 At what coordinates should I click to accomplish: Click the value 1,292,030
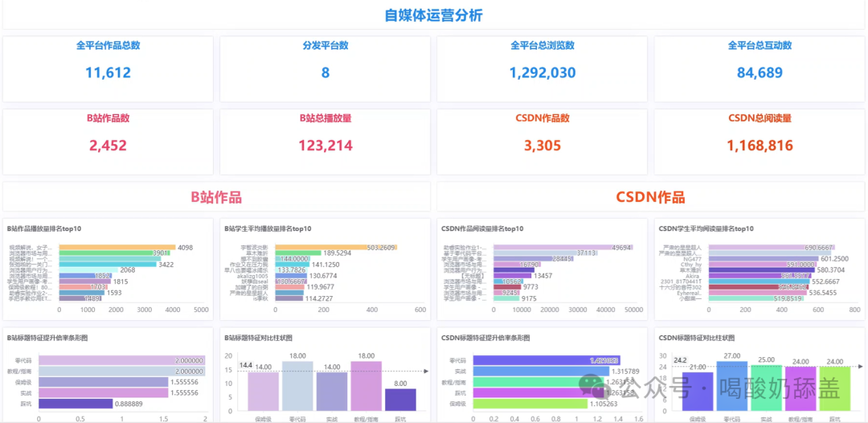click(x=542, y=72)
